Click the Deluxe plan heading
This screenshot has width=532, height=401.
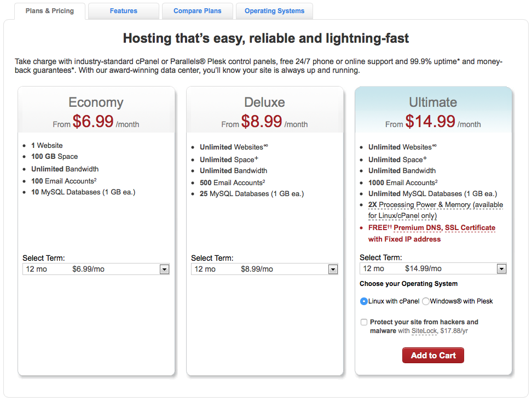click(x=264, y=102)
